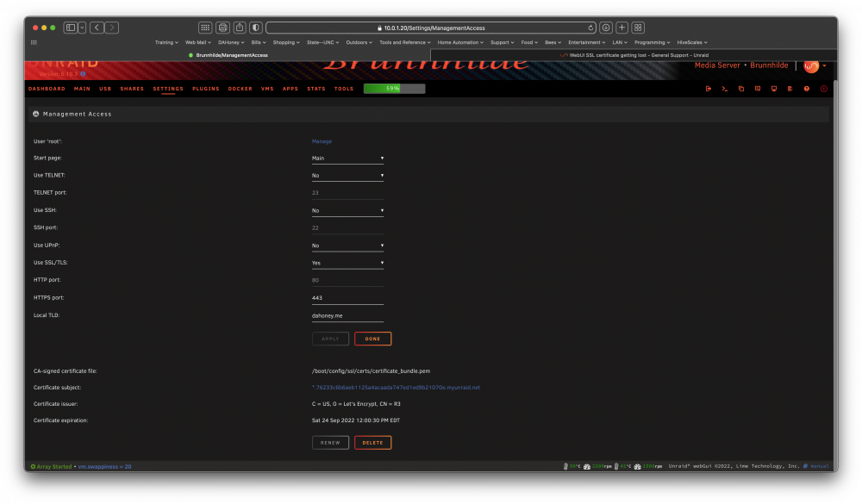The width and height of the screenshot is (862, 504).
Task: Click the Manage link for root user
Action: click(x=322, y=141)
